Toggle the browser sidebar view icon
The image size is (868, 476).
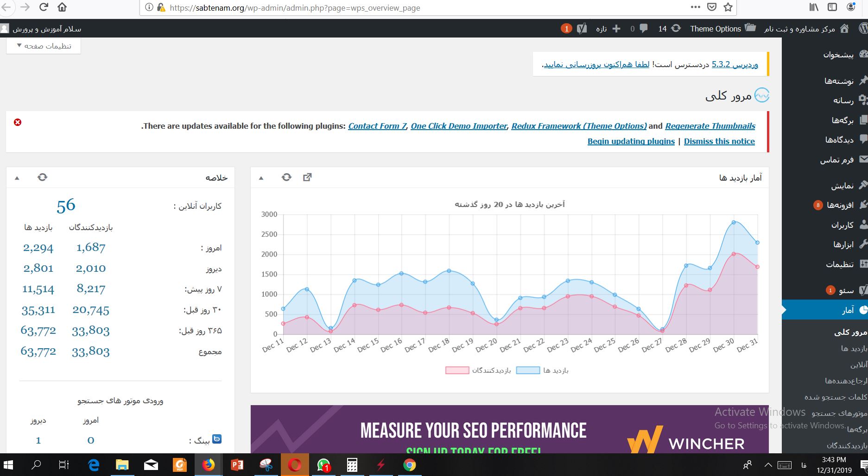pyautogui.click(x=832, y=7)
